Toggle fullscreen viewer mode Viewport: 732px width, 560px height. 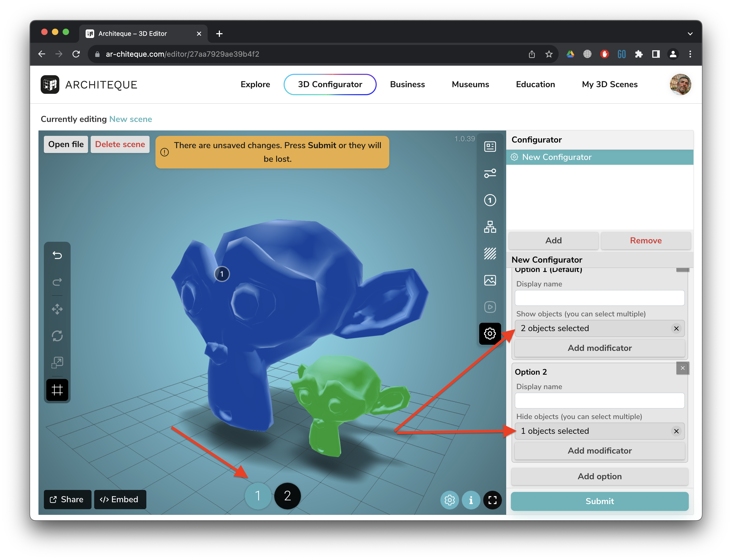coord(492,500)
